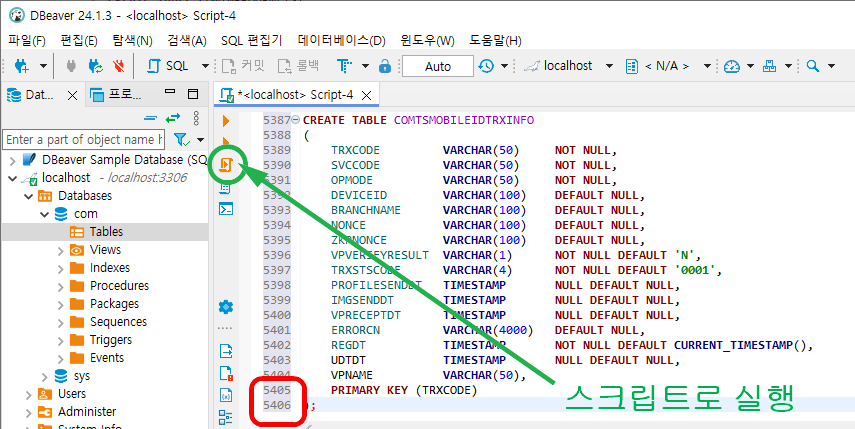Collapse the localhost connection node

click(x=13, y=178)
